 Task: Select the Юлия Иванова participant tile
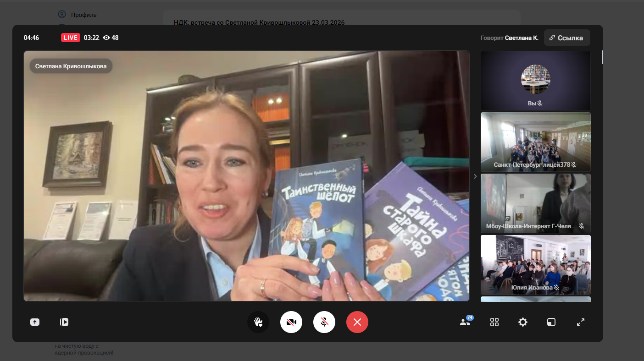[535, 265]
